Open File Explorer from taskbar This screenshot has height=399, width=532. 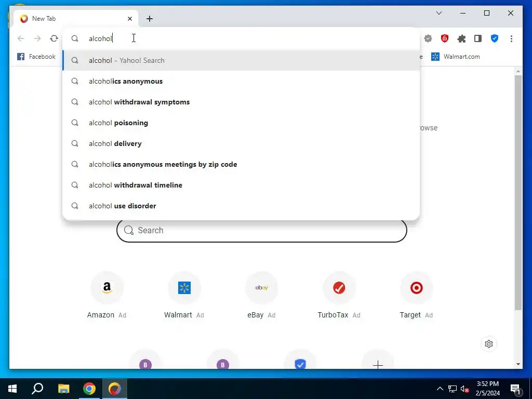(x=63, y=389)
